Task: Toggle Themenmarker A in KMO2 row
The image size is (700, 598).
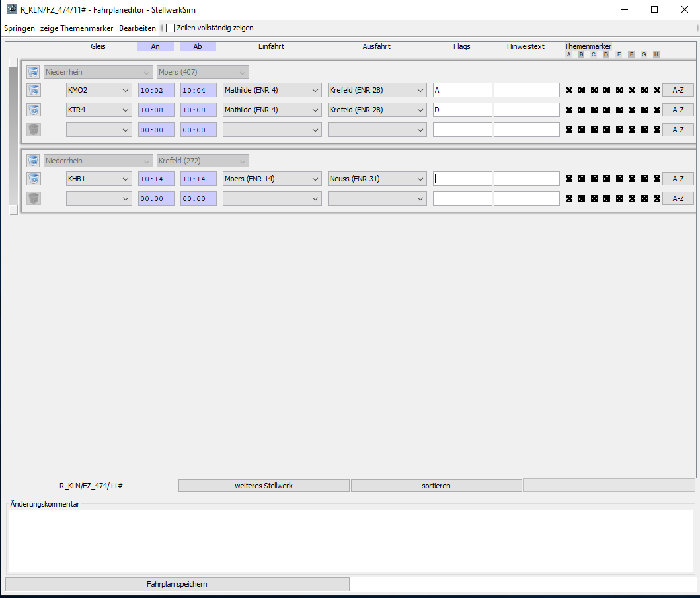Action: 569,90
